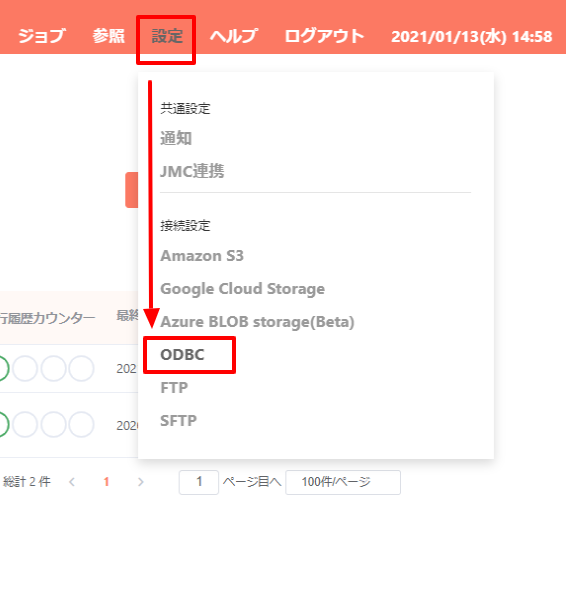The image size is (566, 601).
Task: Click the 総計 2 件 total text
Action: [x=26, y=482]
